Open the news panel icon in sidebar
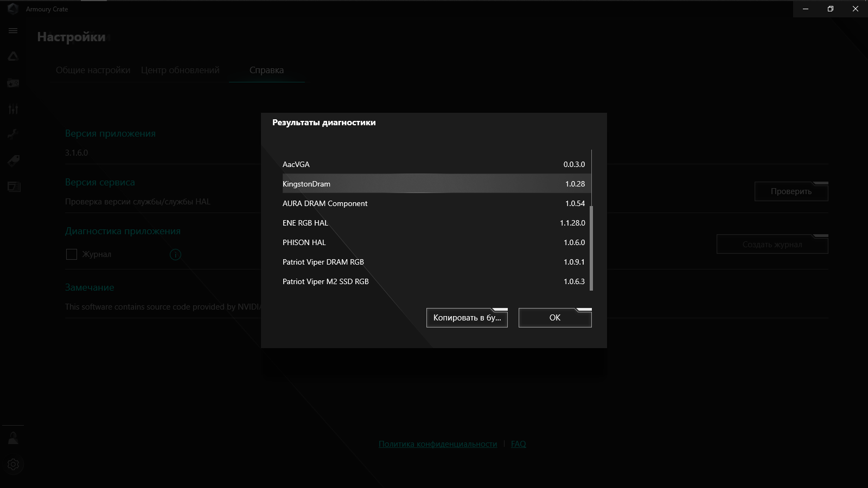The height and width of the screenshot is (488, 868). 14,187
